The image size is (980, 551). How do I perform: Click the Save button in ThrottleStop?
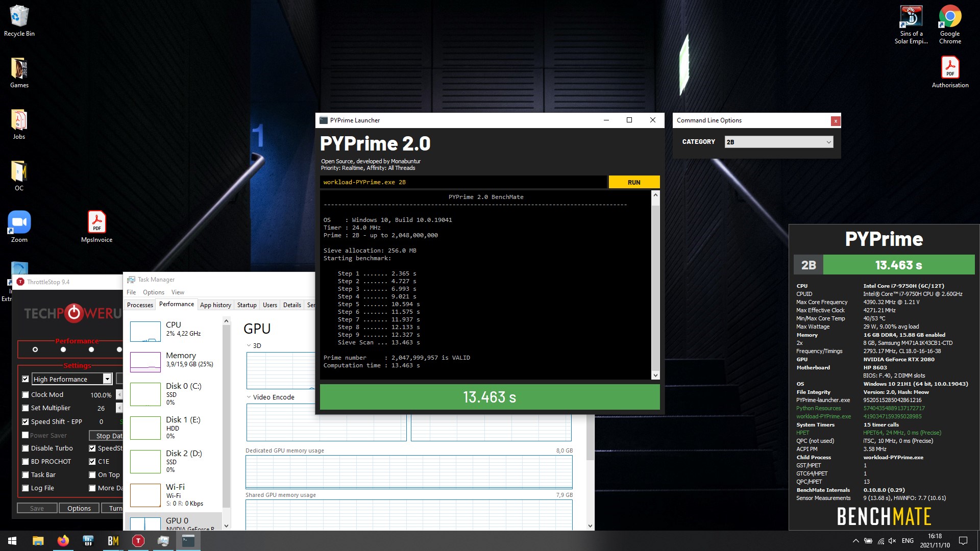37,508
